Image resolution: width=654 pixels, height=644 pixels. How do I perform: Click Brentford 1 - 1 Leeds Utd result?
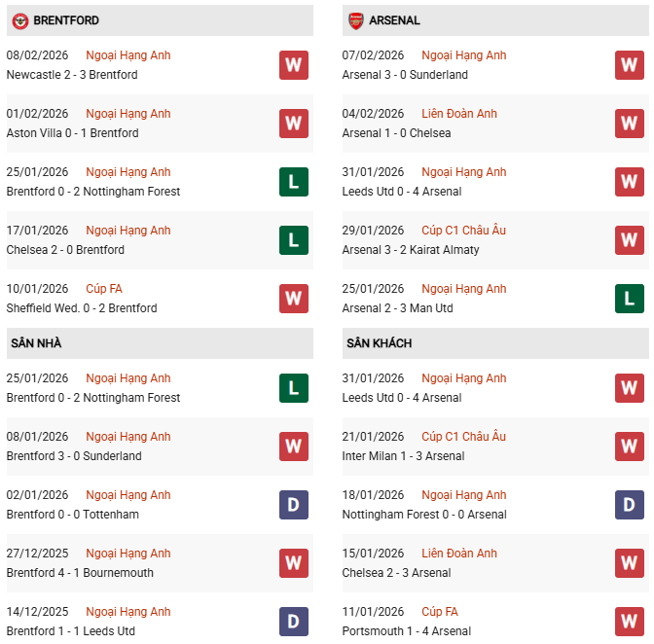(x=71, y=631)
